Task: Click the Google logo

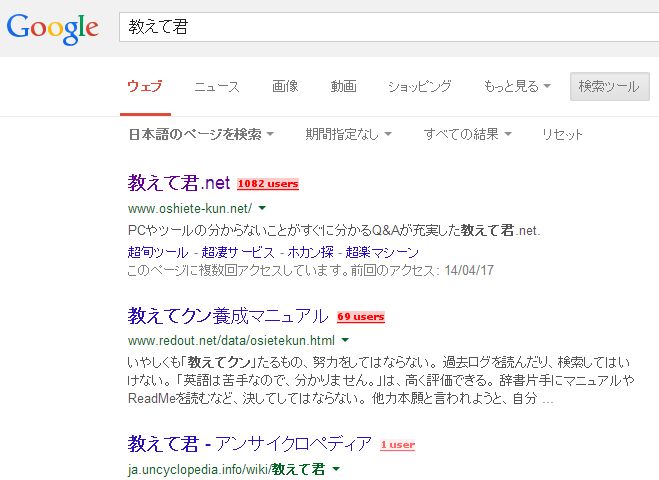Action: 53,28
